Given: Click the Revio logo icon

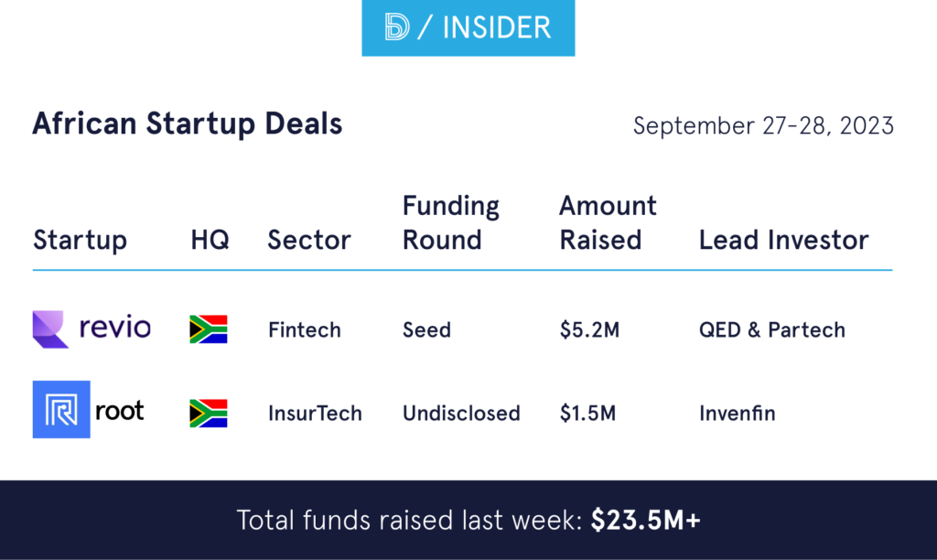Looking at the screenshot, I should (51, 329).
